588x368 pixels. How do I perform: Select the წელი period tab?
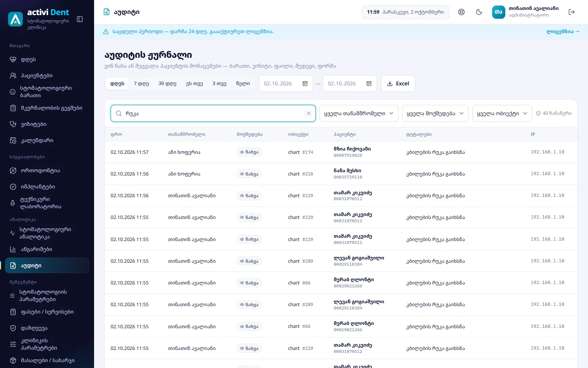[x=243, y=84]
